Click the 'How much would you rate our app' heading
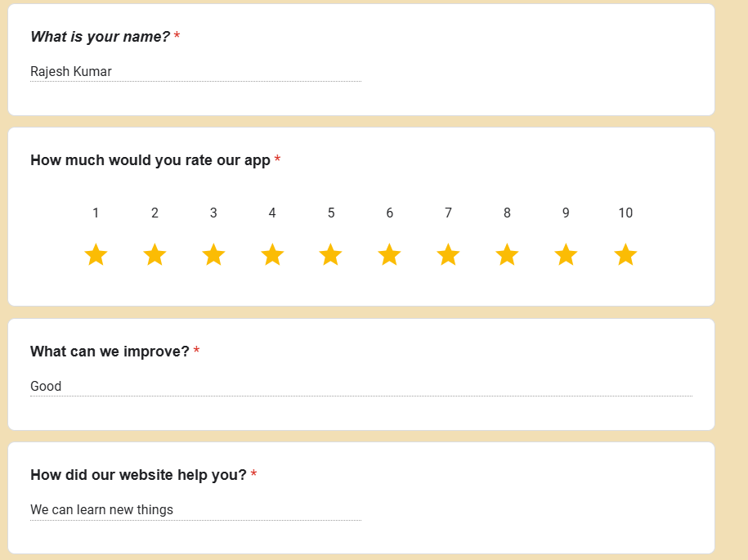 point(150,160)
